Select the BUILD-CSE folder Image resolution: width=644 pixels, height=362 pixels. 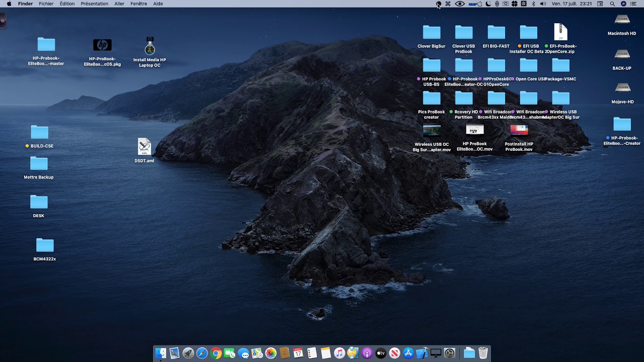pos(39,132)
